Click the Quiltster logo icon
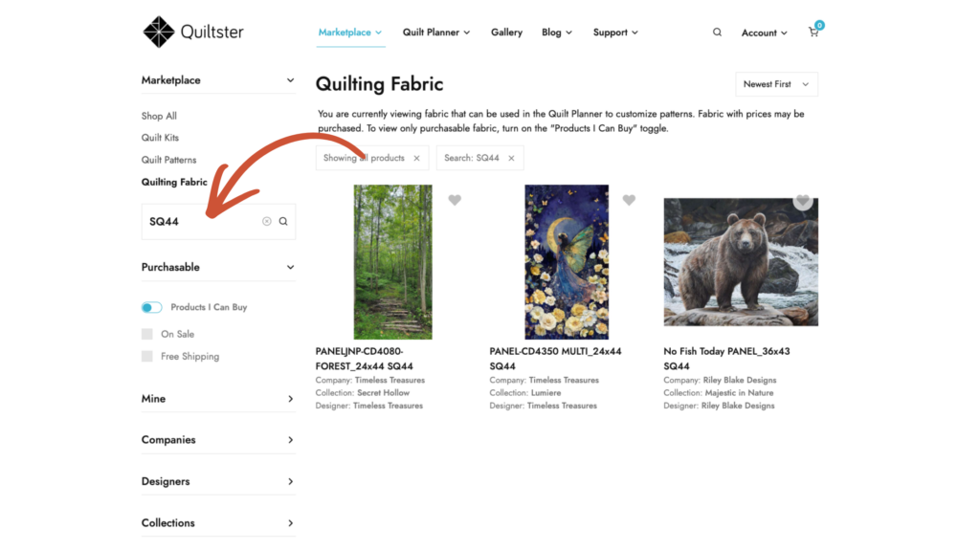The height and width of the screenshot is (551, 980). 158,32
